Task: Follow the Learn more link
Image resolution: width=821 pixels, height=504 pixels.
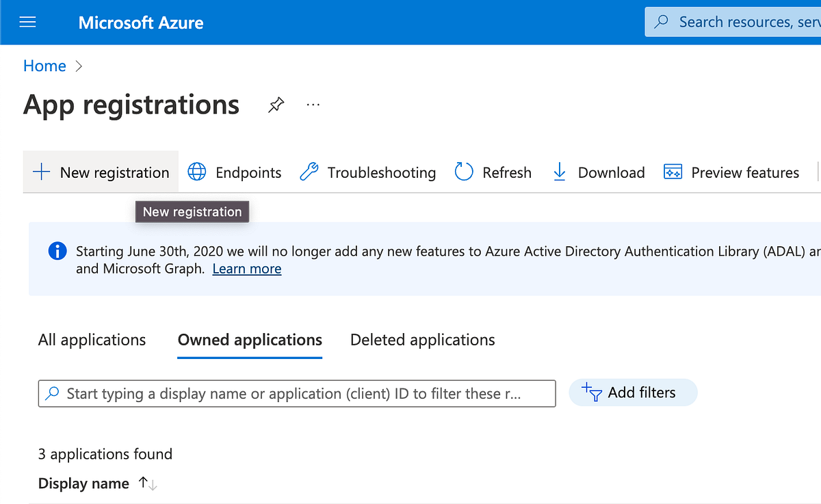Action: (247, 269)
